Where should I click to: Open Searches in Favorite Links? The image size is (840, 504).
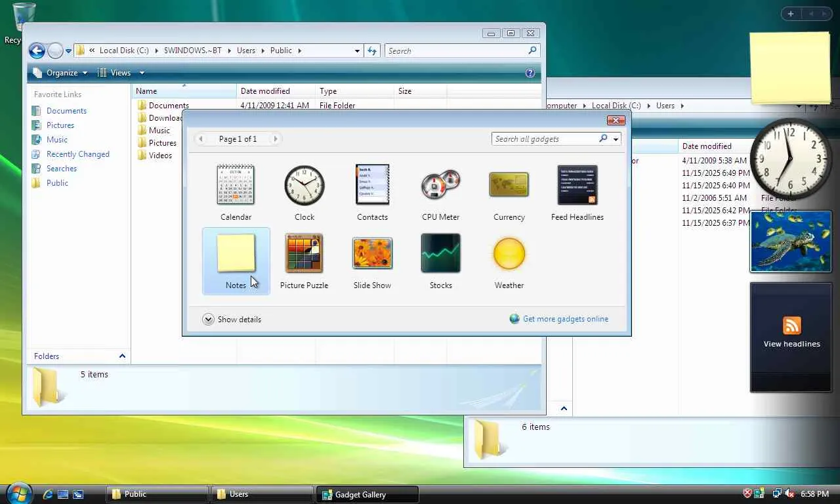pyautogui.click(x=54, y=169)
